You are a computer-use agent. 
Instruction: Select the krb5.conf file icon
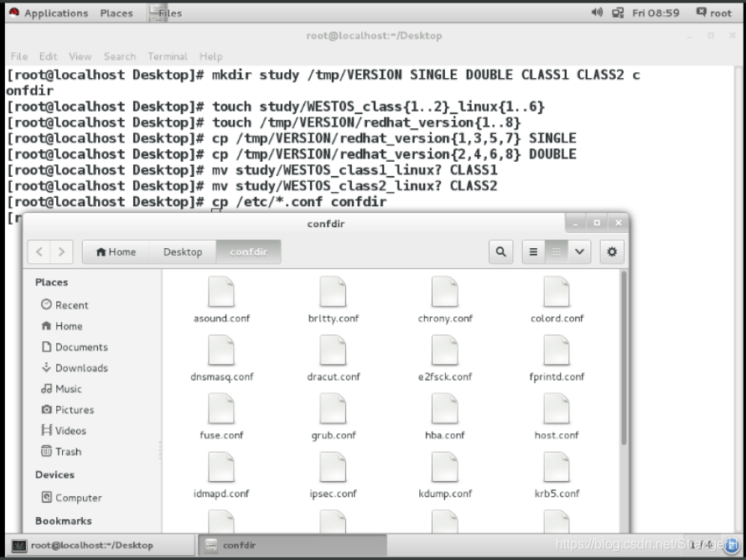(x=557, y=467)
